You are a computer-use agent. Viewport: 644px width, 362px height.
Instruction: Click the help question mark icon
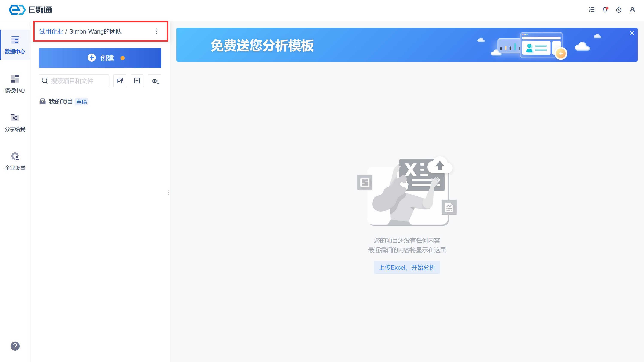15,346
